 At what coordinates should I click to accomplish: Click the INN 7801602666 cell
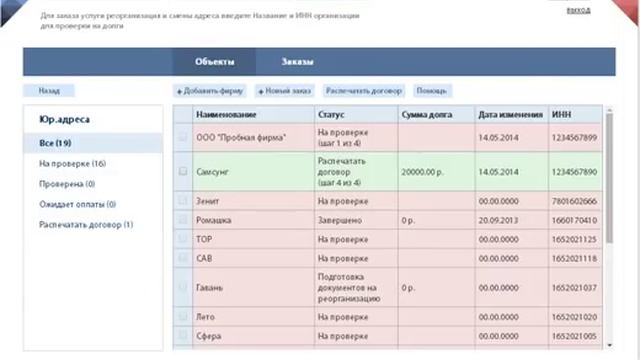576,201
